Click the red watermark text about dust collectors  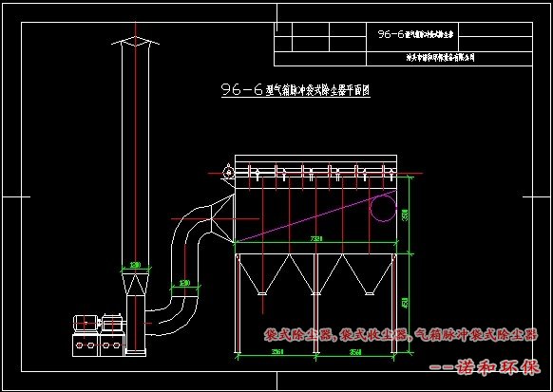[x=401, y=335]
